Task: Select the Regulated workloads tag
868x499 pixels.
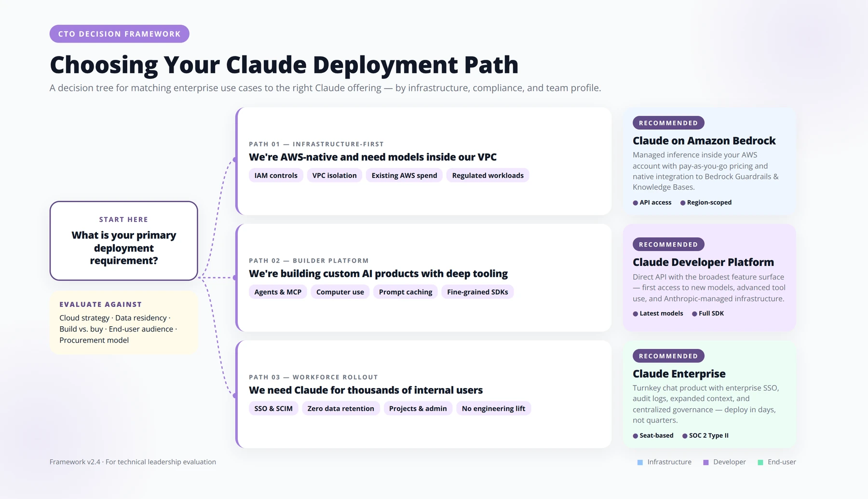Action: click(488, 175)
